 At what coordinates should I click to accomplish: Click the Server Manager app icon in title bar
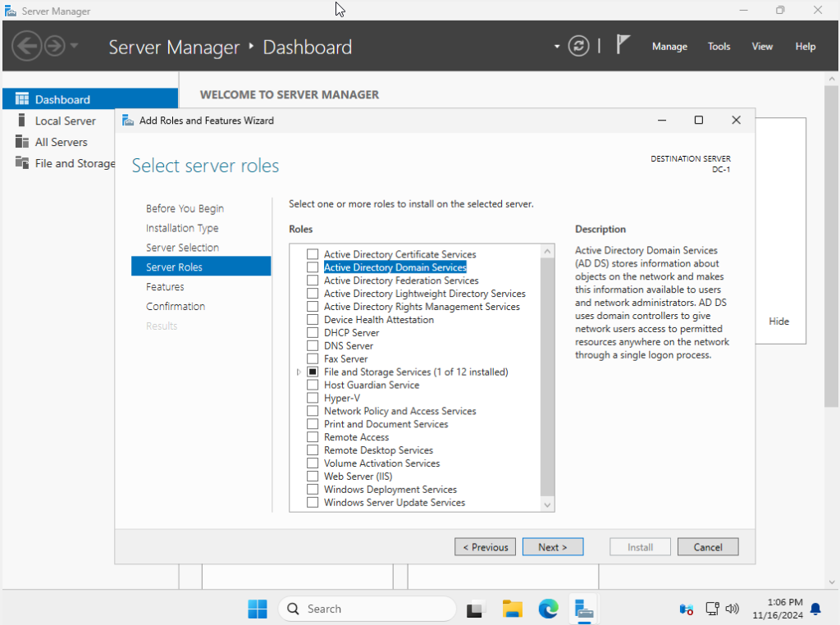(10, 11)
